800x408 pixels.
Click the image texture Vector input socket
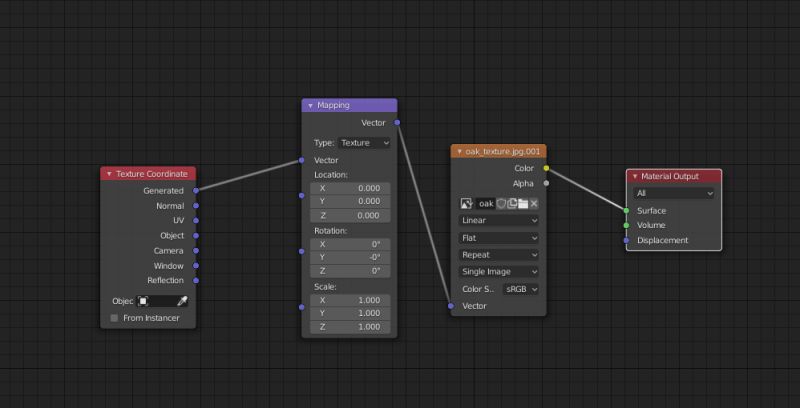[x=451, y=306]
